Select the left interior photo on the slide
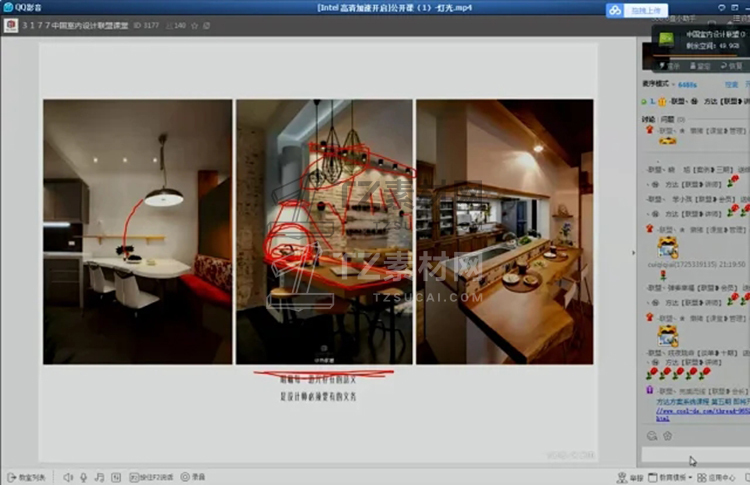The width and height of the screenshot is (750, 485). pos(138,232)
